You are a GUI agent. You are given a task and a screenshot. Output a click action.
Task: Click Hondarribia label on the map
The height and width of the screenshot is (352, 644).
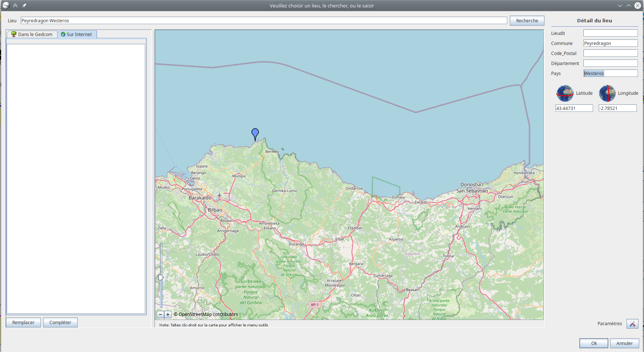point(524,173)
